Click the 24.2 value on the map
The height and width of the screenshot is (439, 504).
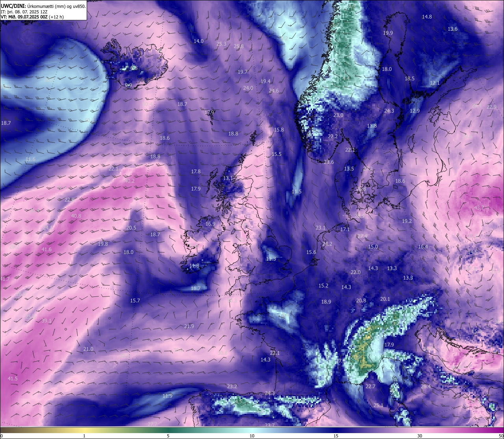pos(327,244)
